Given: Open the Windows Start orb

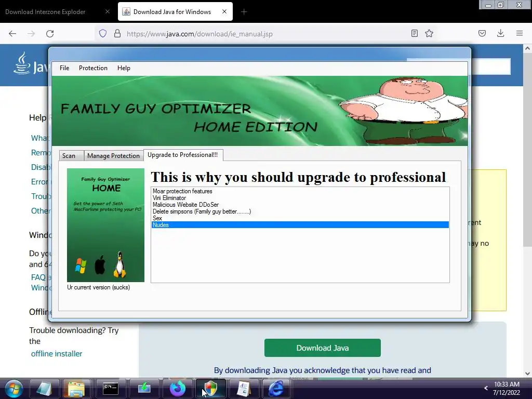Looking at the screenshot, I should pos(14,389).
